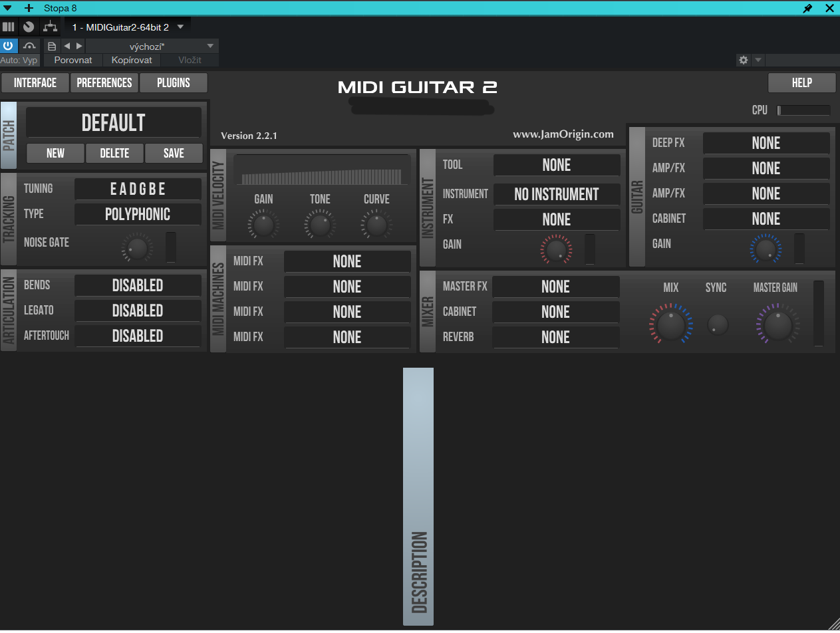Toggle the Auto: Vyp automation mode

point(19,60)
